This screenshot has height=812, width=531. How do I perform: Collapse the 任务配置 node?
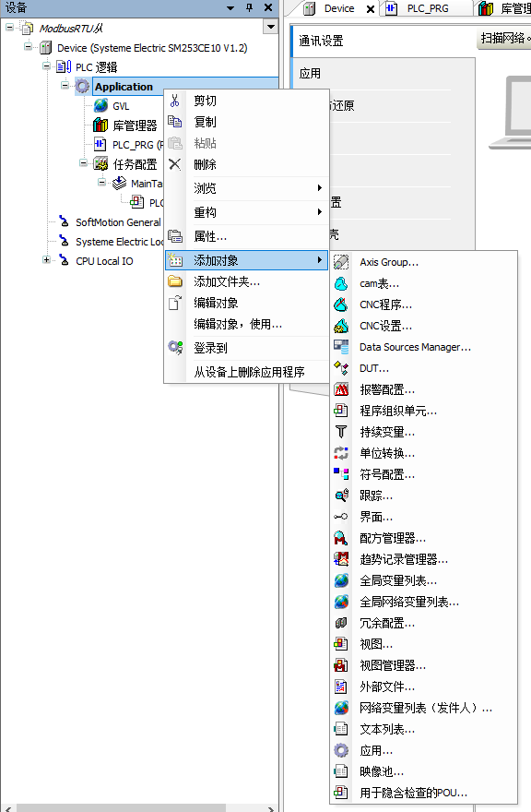point(83,162)
